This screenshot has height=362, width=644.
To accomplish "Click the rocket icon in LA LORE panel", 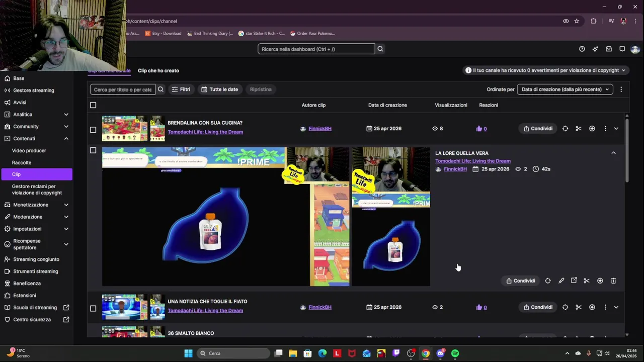I will pos(561,281).
